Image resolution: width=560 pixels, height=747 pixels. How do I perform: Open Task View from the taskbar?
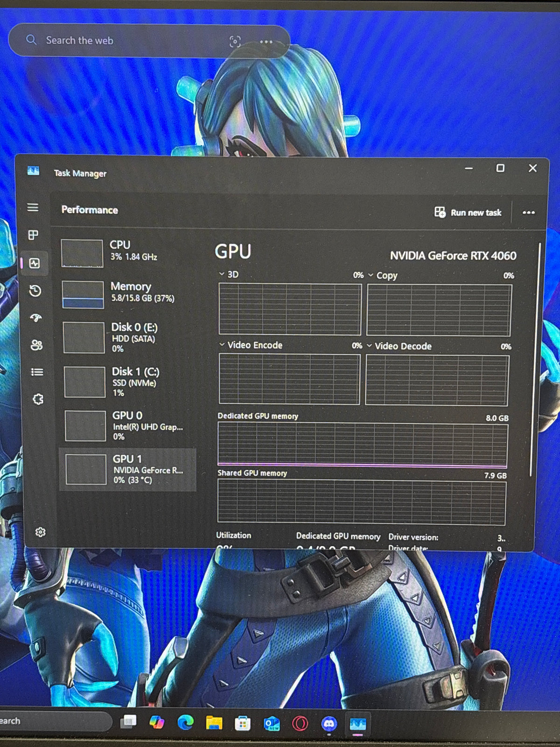point(129,722)
